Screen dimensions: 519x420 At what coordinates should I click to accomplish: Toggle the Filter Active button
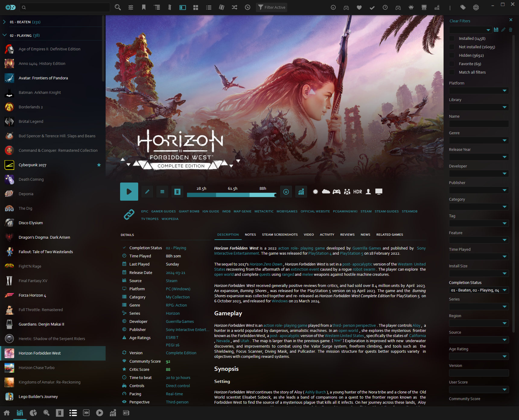(x=271, y=7)
